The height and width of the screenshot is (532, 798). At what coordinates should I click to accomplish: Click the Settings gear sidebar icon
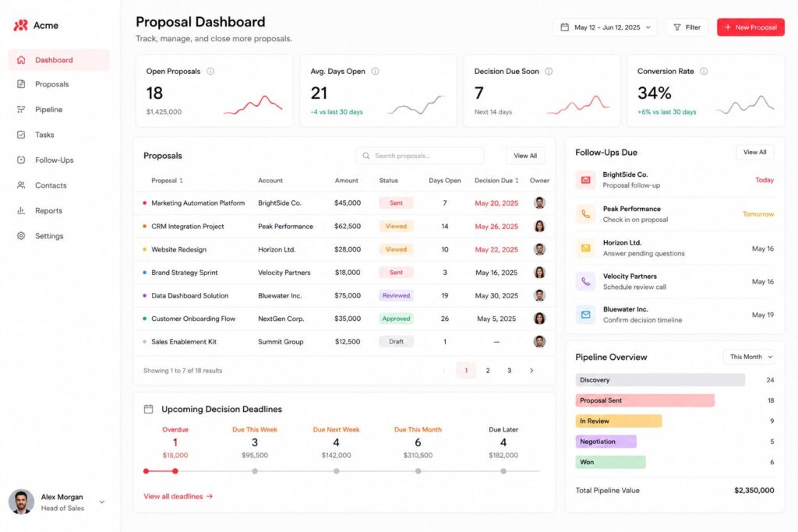[21, 236]
